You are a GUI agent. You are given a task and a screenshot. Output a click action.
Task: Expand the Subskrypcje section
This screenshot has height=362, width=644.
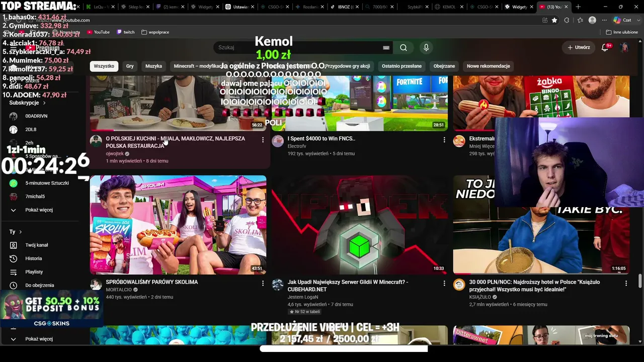pos(28,103)
